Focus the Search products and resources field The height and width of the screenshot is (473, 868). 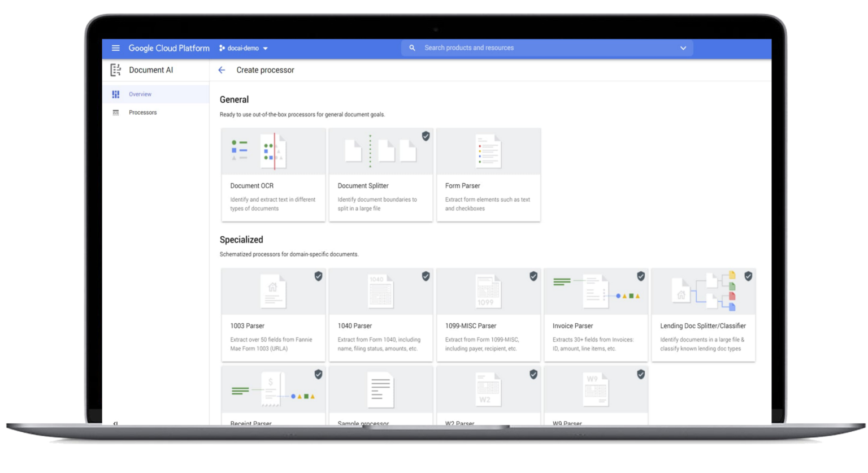547,48
